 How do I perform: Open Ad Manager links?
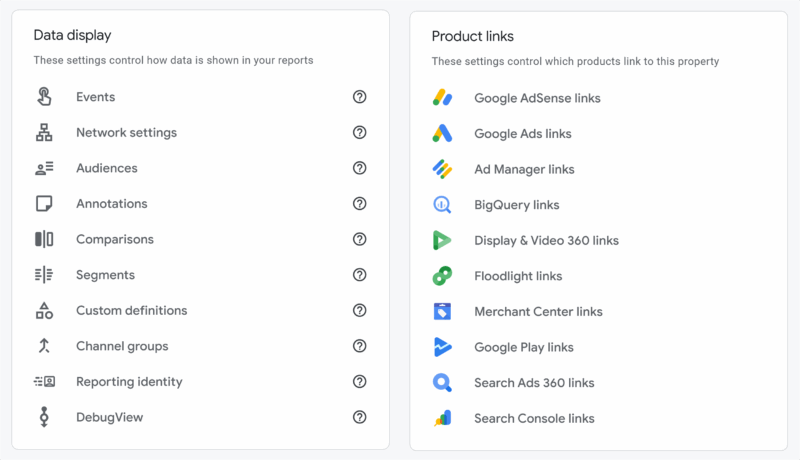(x=524, y=169)
